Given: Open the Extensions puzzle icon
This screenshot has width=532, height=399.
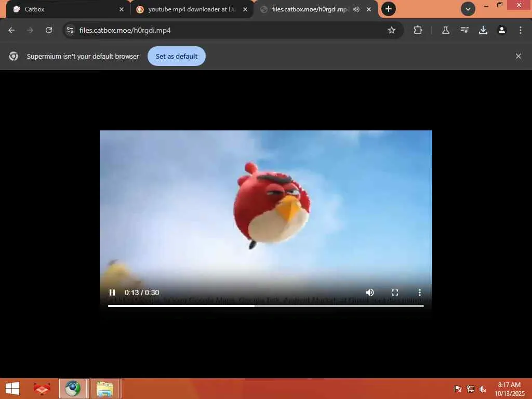Looking at the screenshot, I should point(418,30).
